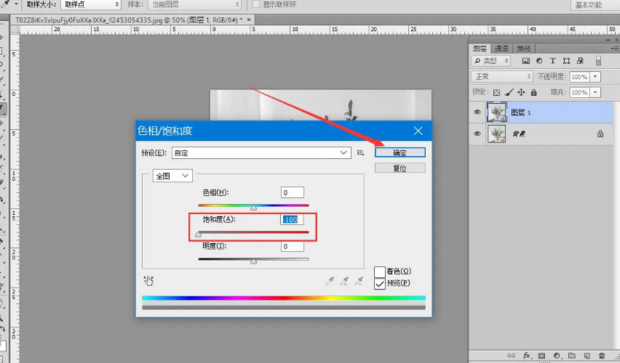
Task: Click the new group folder icon
Action: 572,355
